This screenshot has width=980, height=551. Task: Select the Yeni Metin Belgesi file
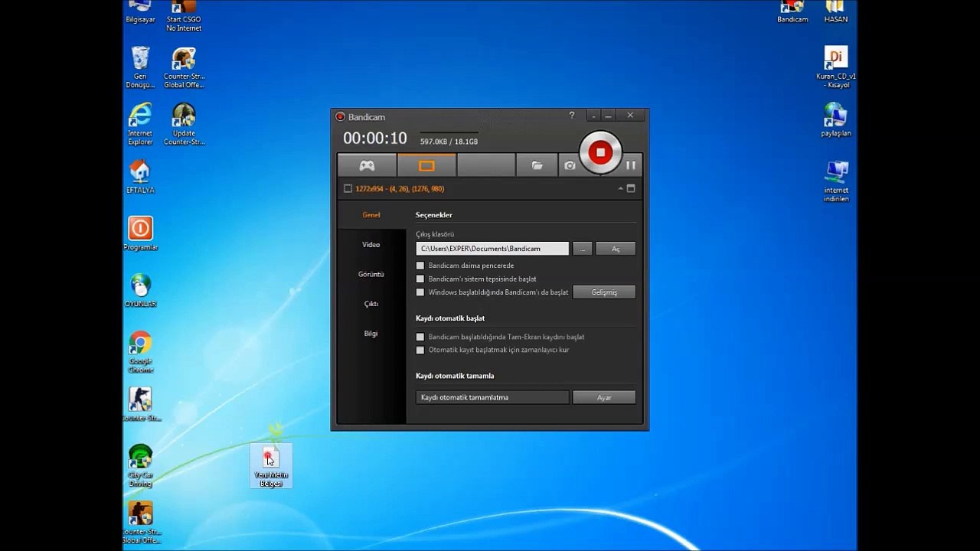(x=271, y=466)
